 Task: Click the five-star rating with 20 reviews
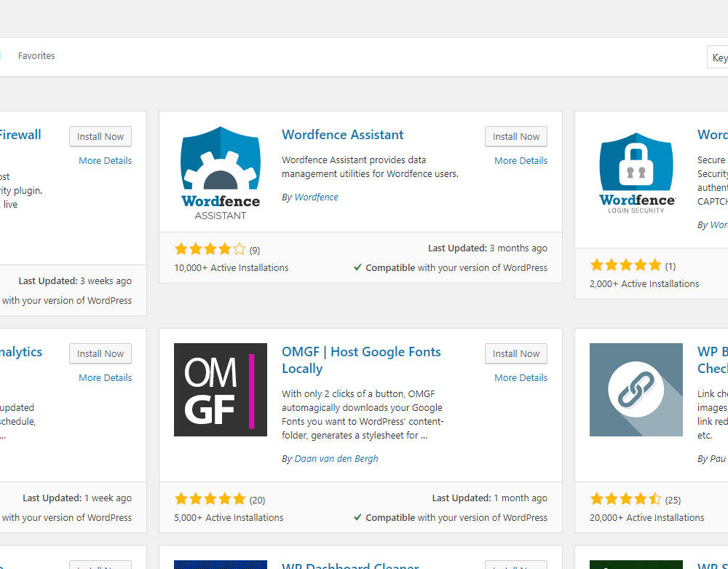(210, 499)
